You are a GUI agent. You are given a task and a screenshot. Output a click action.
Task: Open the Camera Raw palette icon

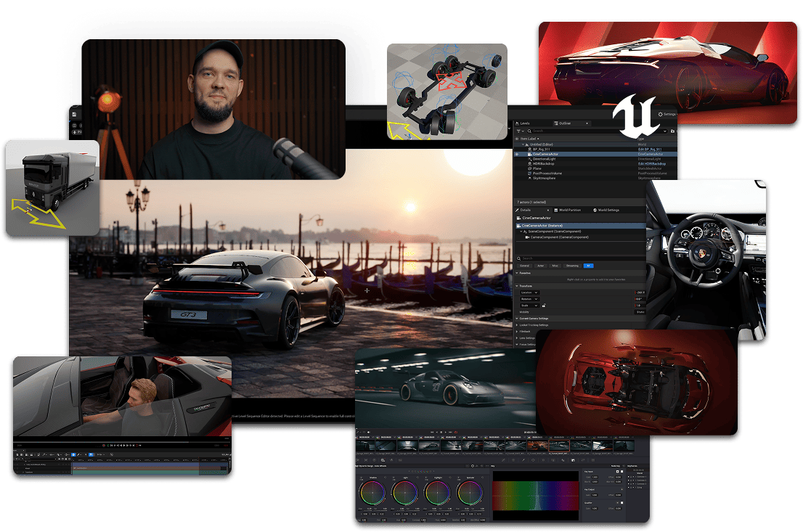(357, 460)
